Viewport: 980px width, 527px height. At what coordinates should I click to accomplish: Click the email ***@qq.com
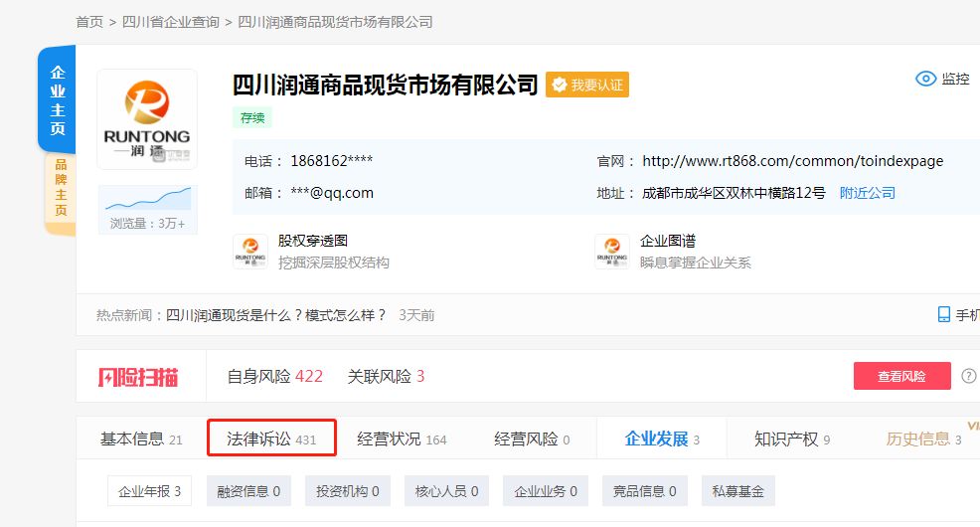click(332, 193)
